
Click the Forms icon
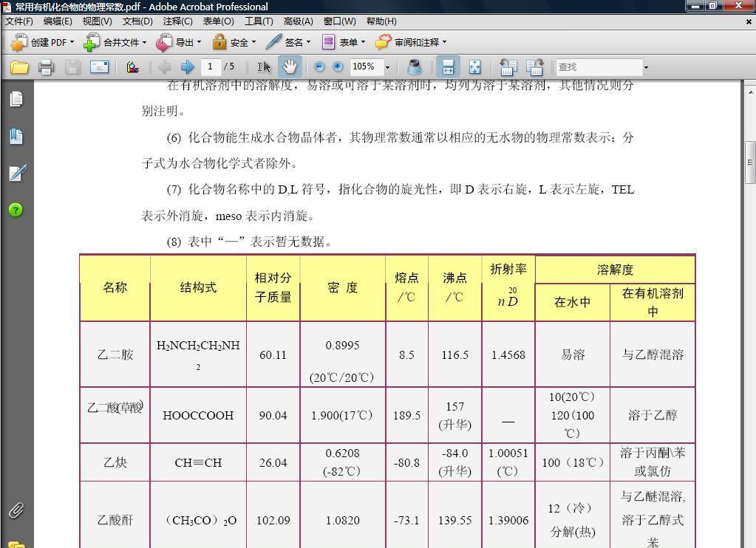pos(328,42)
